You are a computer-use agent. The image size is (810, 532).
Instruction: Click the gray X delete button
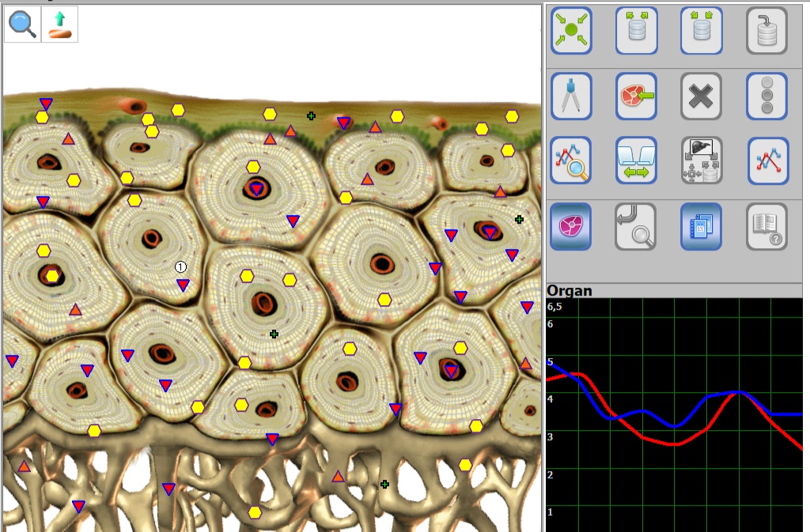pos(702,96)
